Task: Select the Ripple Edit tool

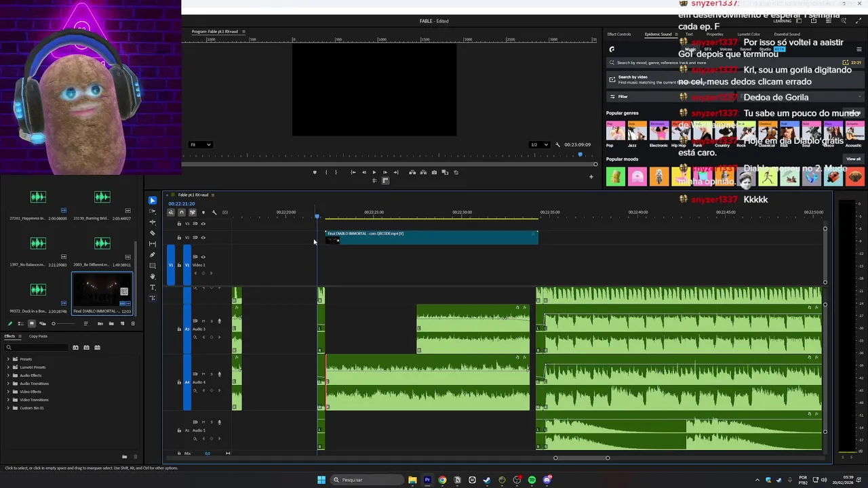Action: (153, 222)
